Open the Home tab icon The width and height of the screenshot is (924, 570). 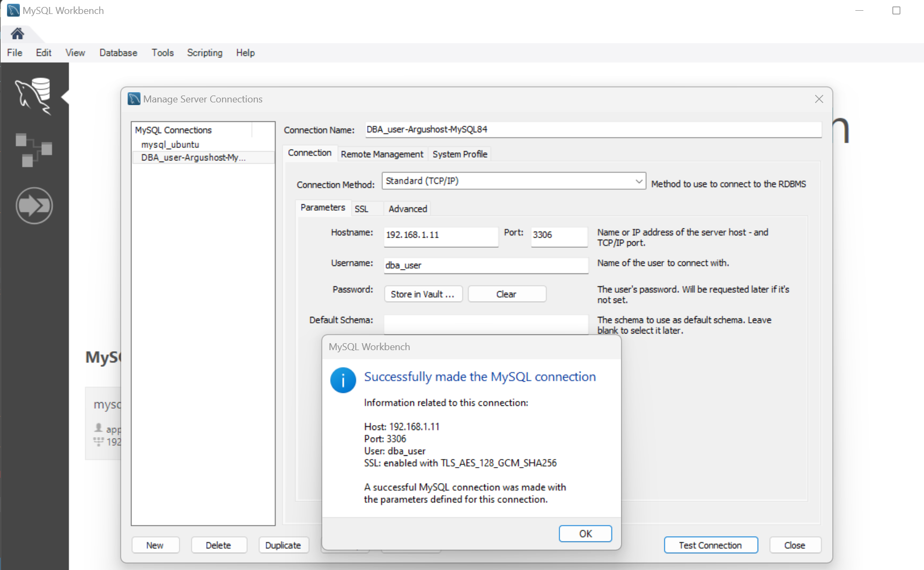click(x=17, y=34)
